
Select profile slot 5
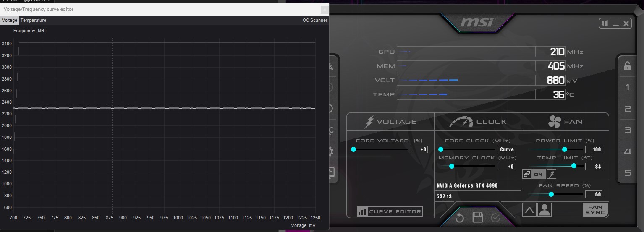[x=627, y=173]
